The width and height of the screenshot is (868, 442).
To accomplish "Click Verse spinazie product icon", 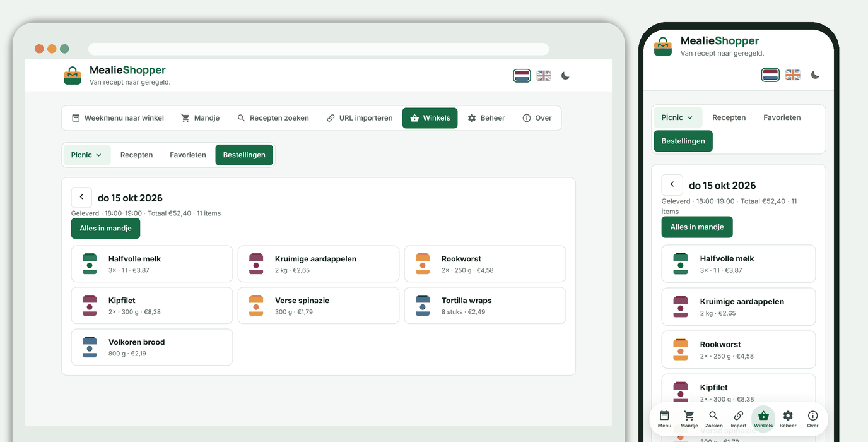I will tap(256, 306).
